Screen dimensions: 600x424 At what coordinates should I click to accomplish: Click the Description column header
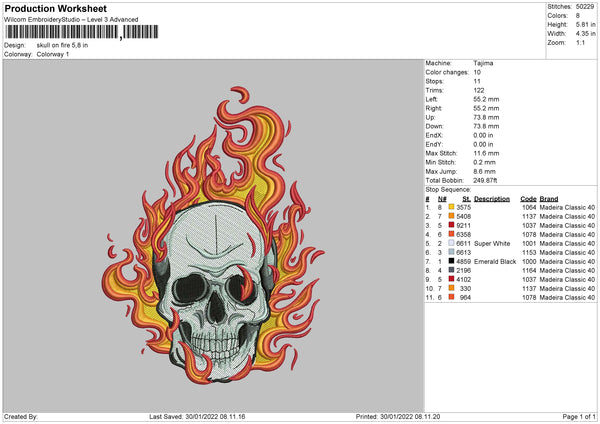492,199
